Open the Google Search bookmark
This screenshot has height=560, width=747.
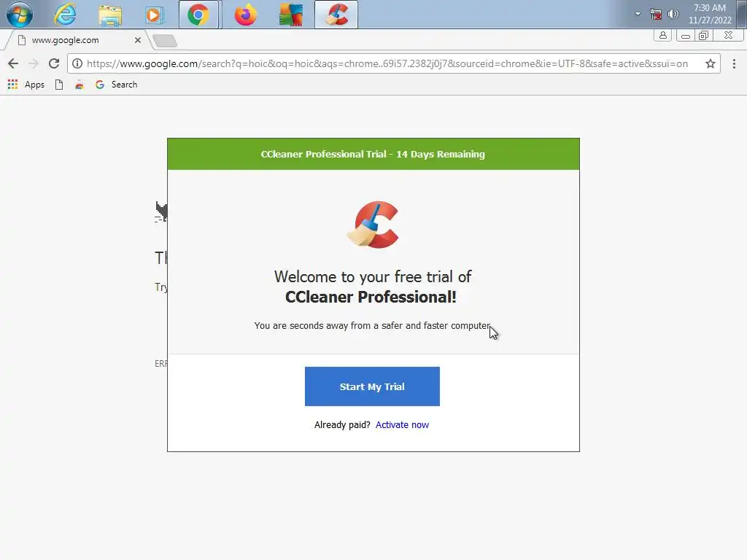117,85
